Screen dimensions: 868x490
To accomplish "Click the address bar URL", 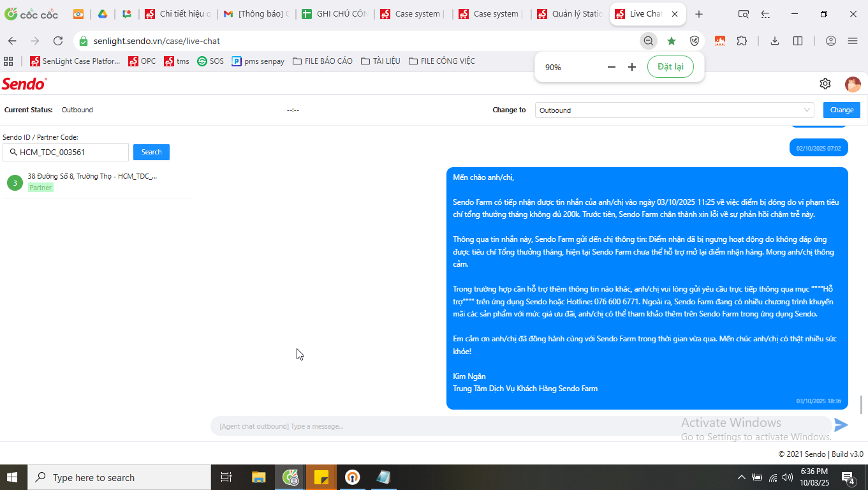I will click(x=157, y=41).
